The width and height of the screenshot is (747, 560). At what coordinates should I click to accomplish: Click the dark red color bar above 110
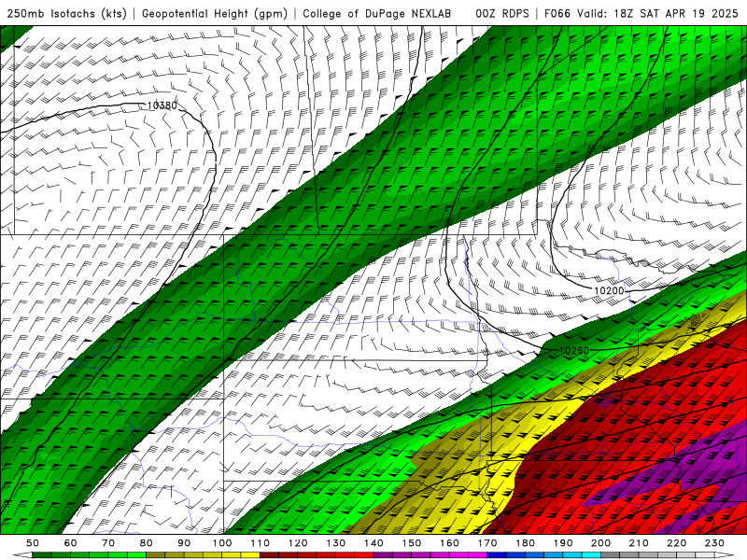pos(269,555)
